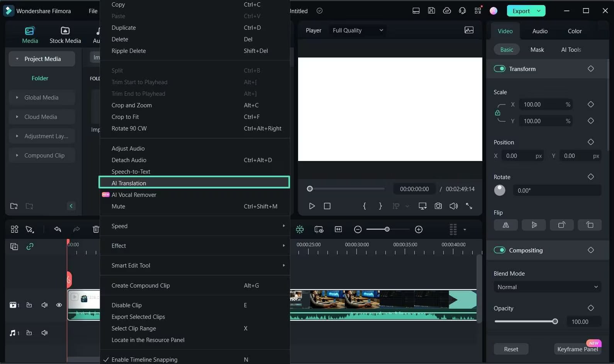Screen dimensions: 614x364
Task: Add a new track icon
Action: (14, 246)
